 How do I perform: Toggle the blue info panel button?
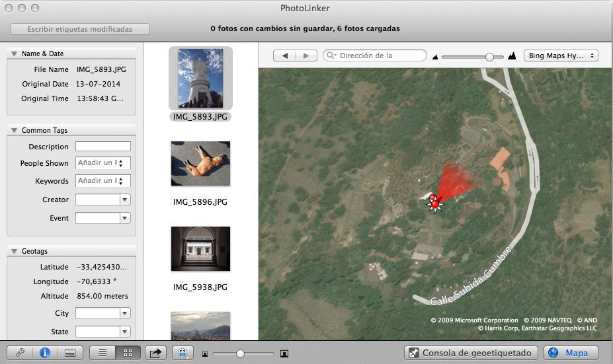(45, 353)
